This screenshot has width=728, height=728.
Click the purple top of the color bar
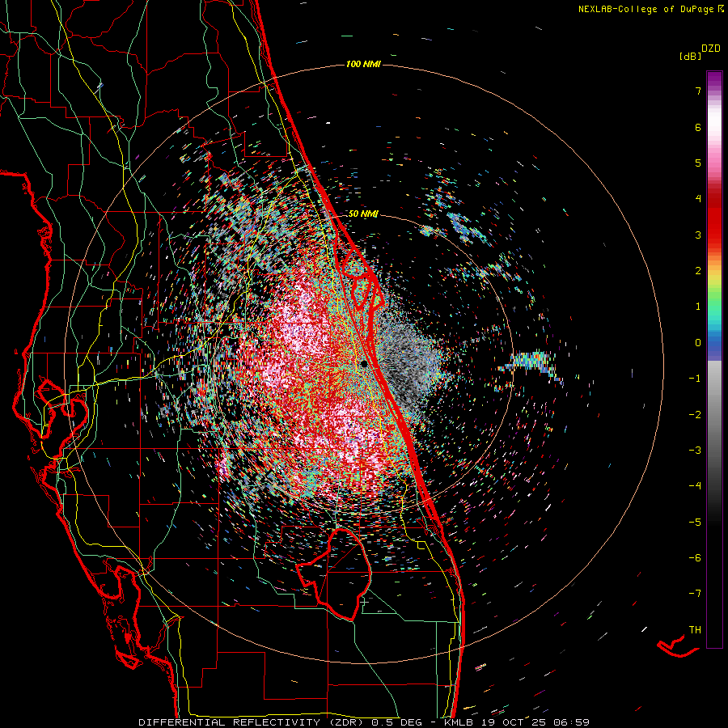pyautogui.click(x=714, y=79)
